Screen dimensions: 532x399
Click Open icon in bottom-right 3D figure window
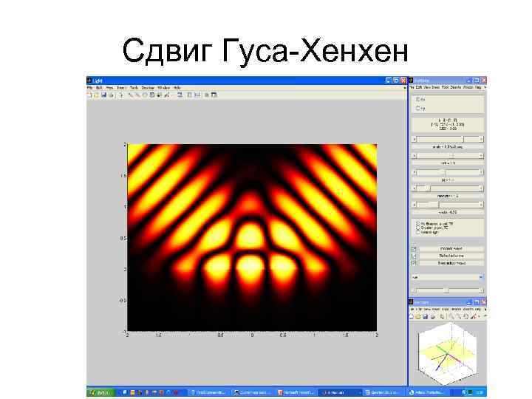pyautogui.click(x=417, y=316)
